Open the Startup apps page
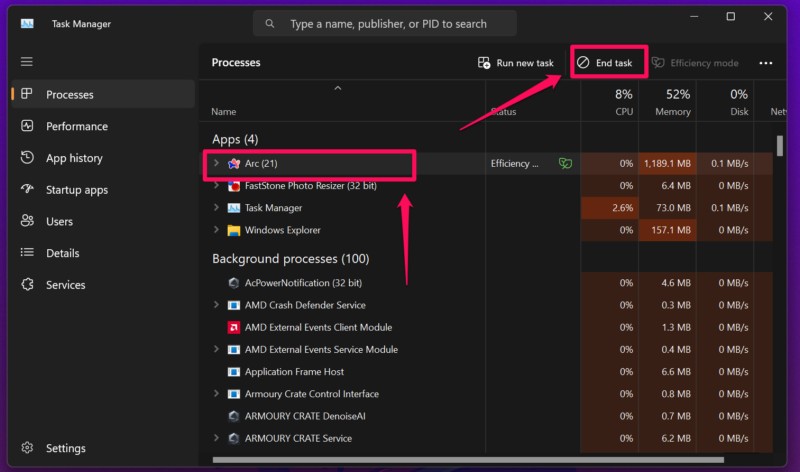 (76, 190)
